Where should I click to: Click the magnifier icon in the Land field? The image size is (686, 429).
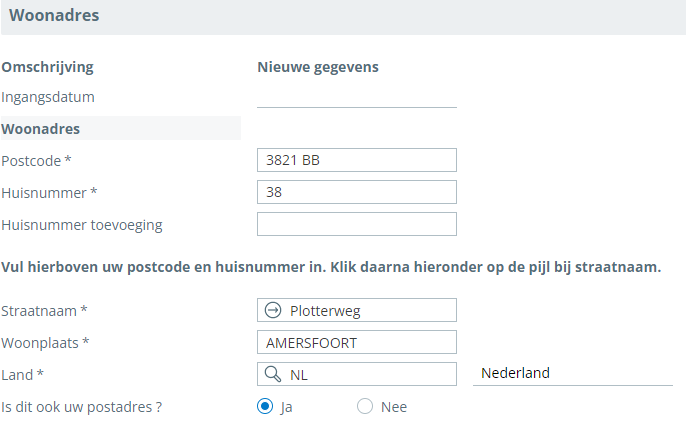point(273,374)
